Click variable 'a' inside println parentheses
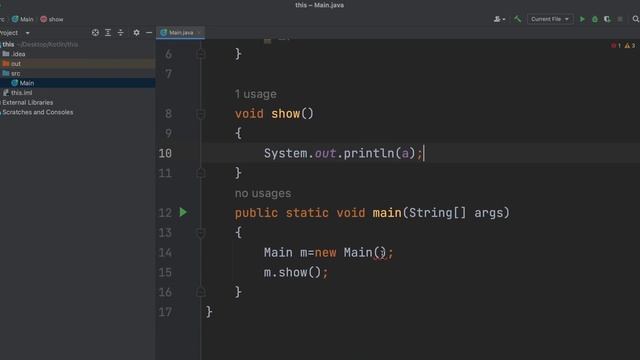The height and width of the screenshot is (360, 640). click(x=405, y=153)
